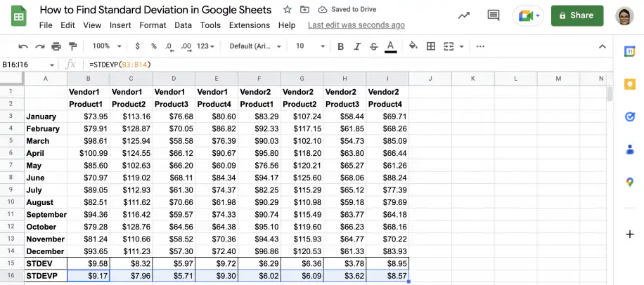644x285 pixels.
Task: Activate the paint format tool
Action: 72,46
